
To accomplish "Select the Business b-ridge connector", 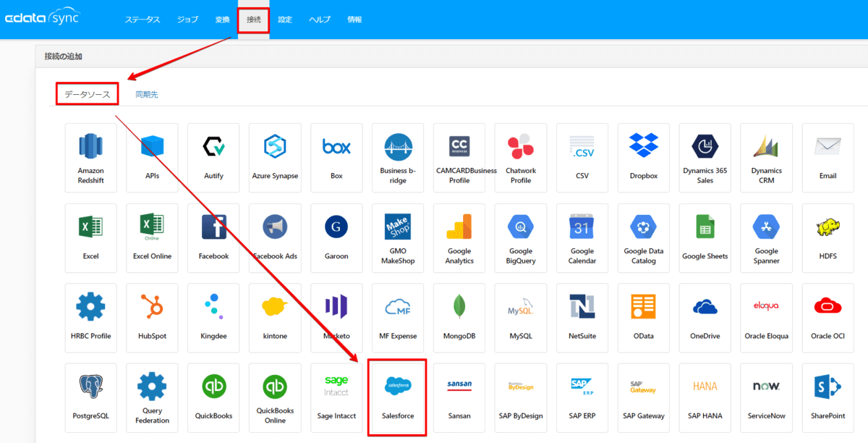I will coord(399,158).
